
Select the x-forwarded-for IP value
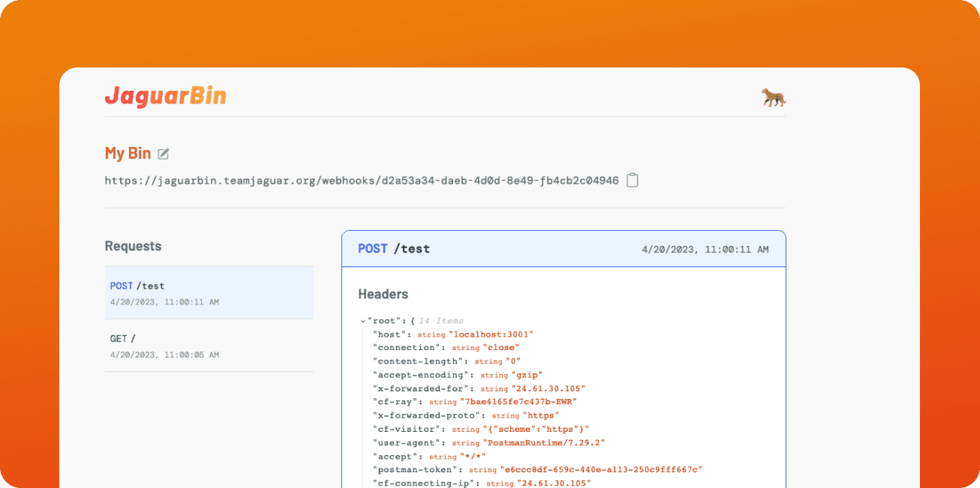(548, 388)
